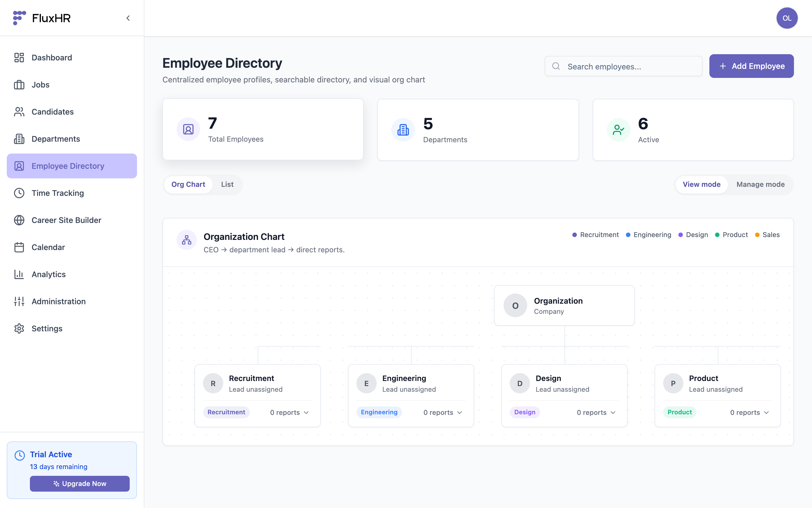Viewport: 812px width, 508px height.
Task: Navigate to Departments in the sidebar
Action: point(72,139)
